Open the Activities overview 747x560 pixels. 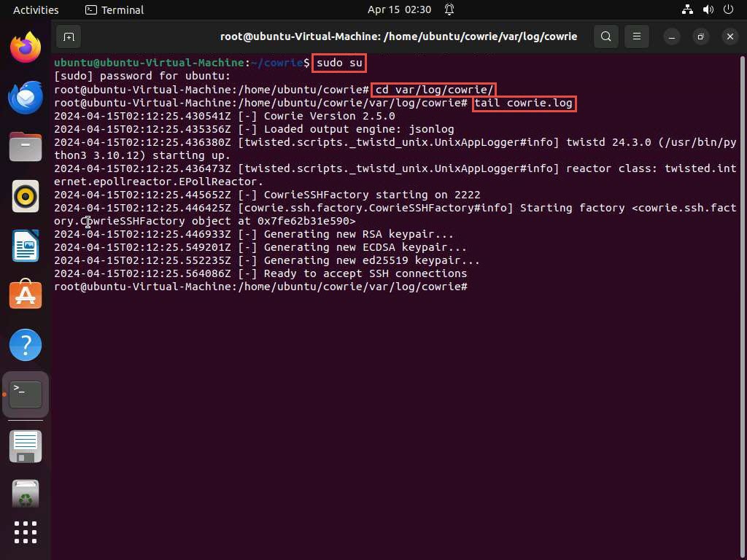pyautogui.click(x=36, y=9)
